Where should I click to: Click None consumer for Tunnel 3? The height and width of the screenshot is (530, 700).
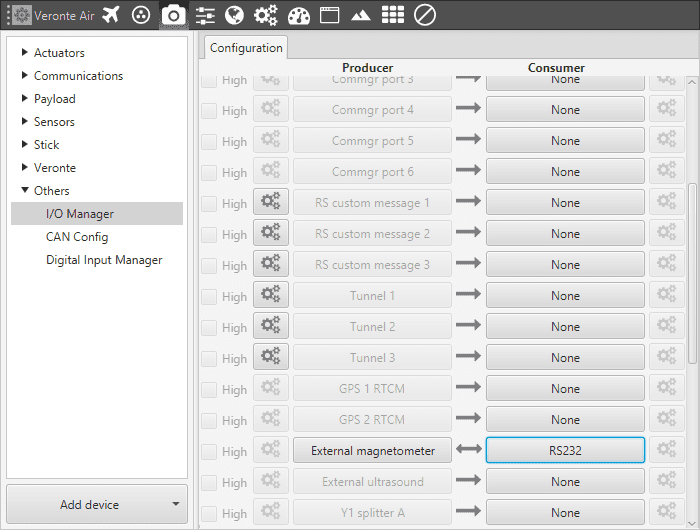565,357
